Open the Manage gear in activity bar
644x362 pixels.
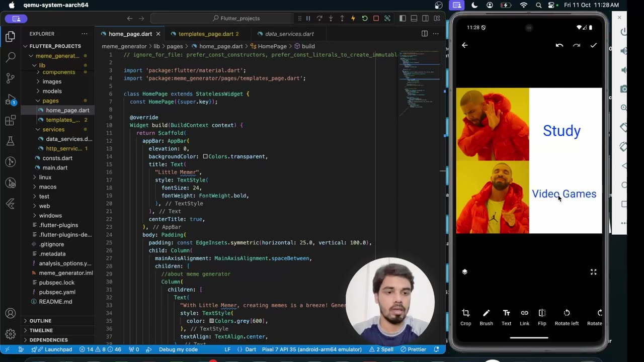point(10,334)
